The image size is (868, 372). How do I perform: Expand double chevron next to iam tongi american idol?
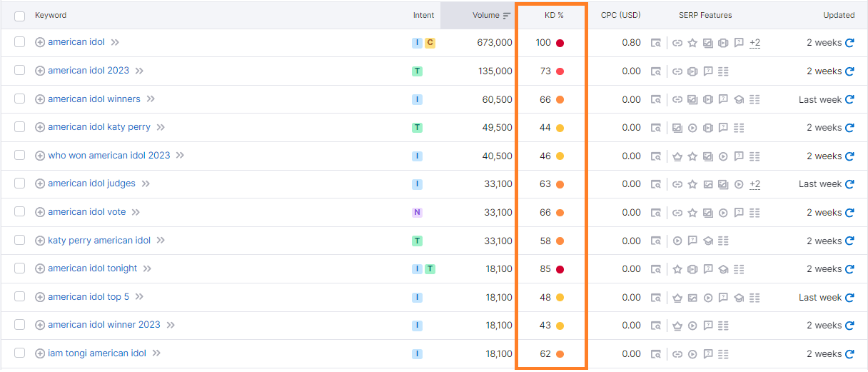tap(156, 353)
